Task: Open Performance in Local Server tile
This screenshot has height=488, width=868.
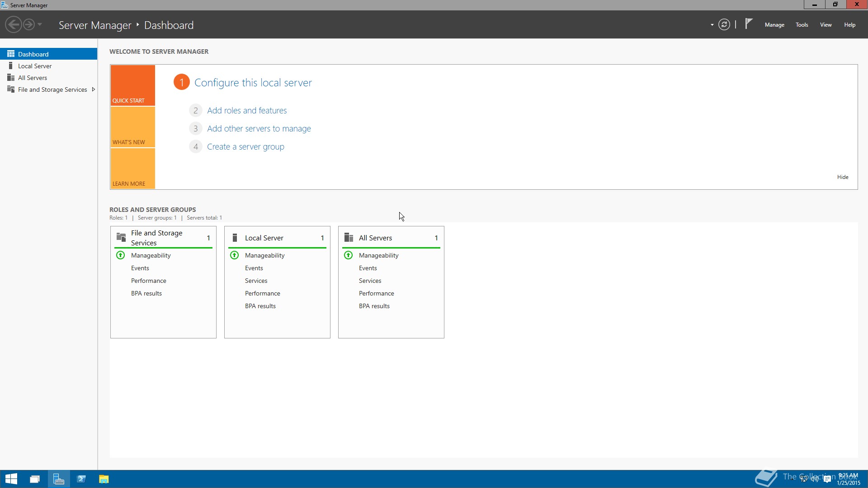Action: [263, 293]
